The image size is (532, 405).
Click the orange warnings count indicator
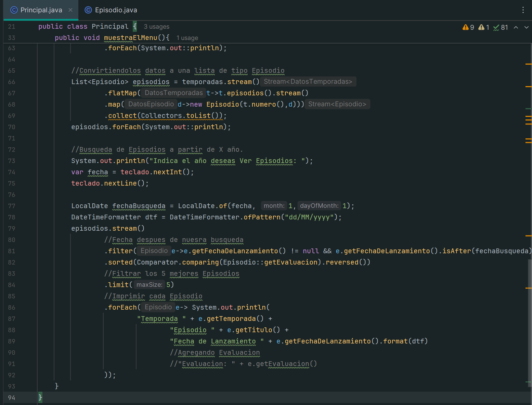468,27
